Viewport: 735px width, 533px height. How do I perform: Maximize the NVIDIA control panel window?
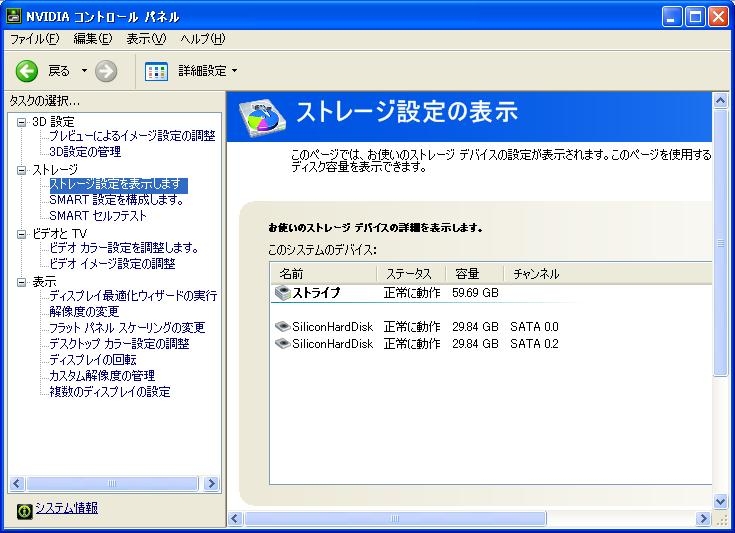tap(695, 17)
